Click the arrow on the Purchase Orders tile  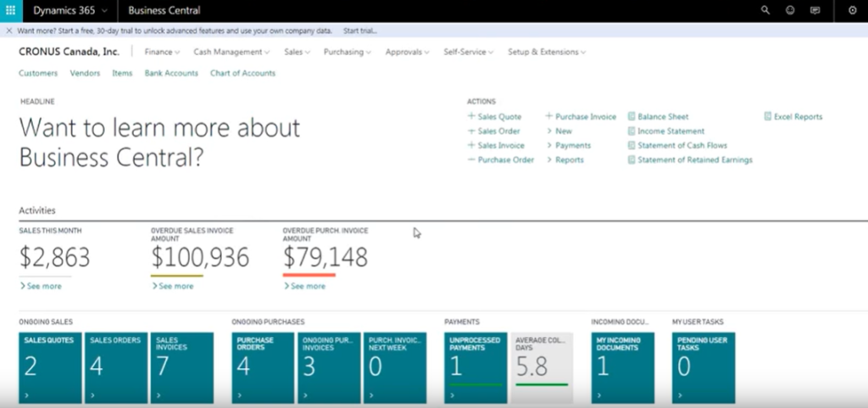tap(239, 395)
